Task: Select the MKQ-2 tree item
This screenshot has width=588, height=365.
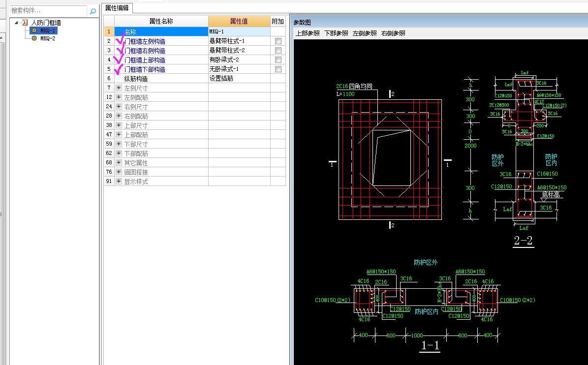Action: (48, 38)
